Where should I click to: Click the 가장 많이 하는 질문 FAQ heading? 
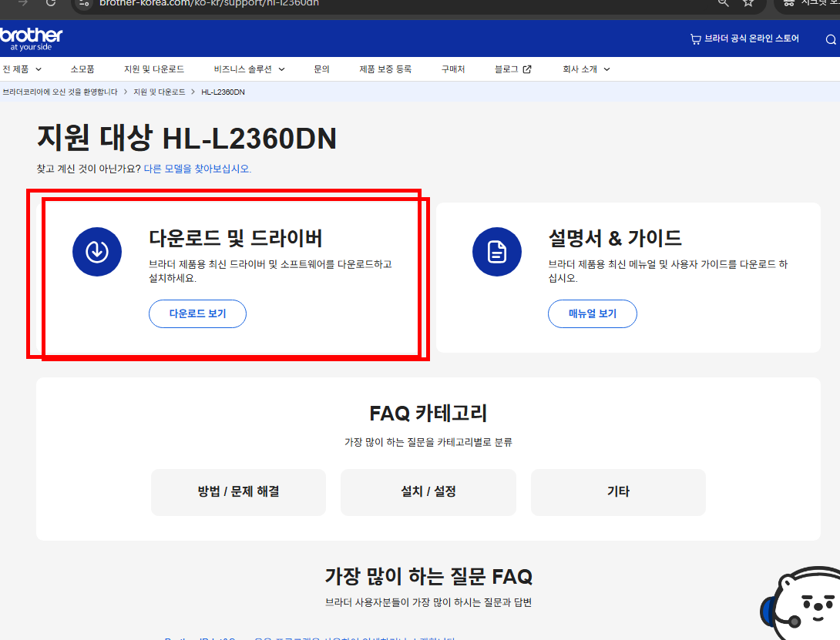coord(428,577)
